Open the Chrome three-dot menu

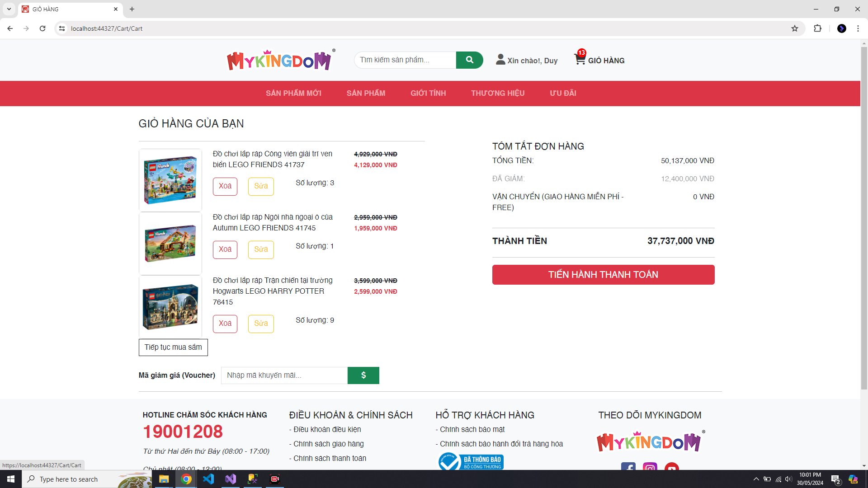point(858,28)
